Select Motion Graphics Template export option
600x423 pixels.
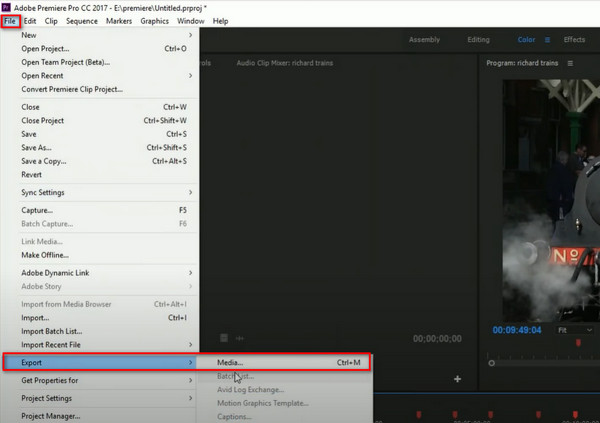[x=284, y=403]
